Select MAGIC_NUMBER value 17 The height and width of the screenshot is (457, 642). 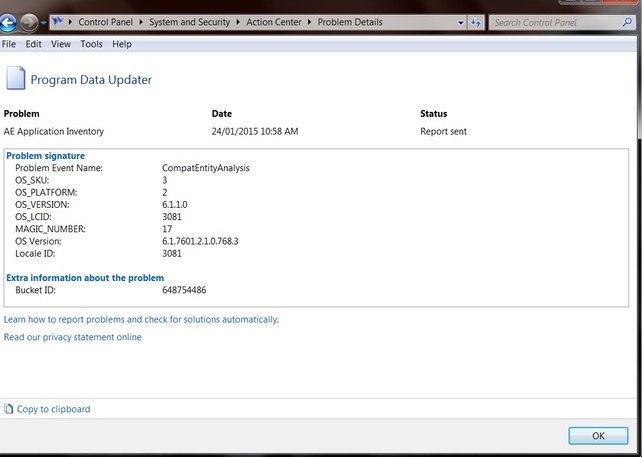click(167, 229)
